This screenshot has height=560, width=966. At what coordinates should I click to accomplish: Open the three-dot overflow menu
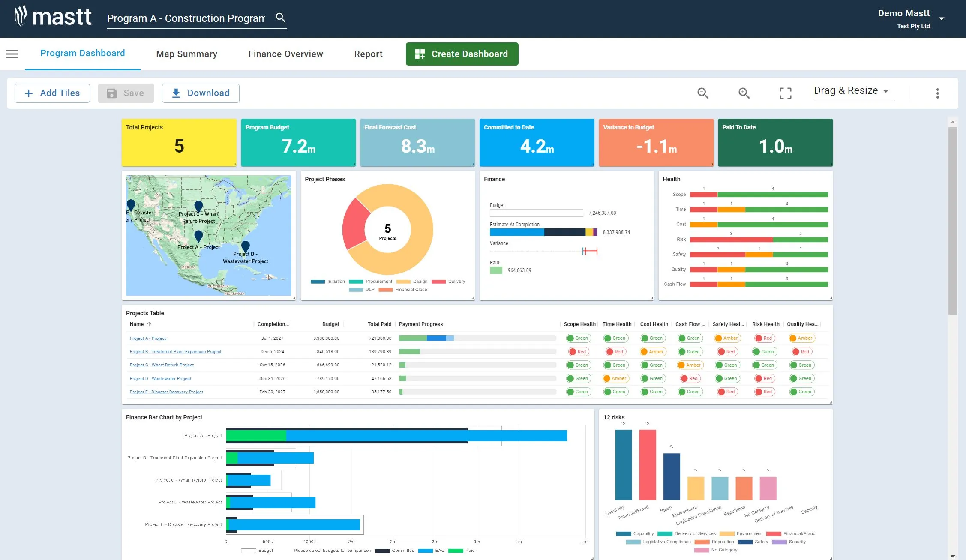[x=938, y=93]
